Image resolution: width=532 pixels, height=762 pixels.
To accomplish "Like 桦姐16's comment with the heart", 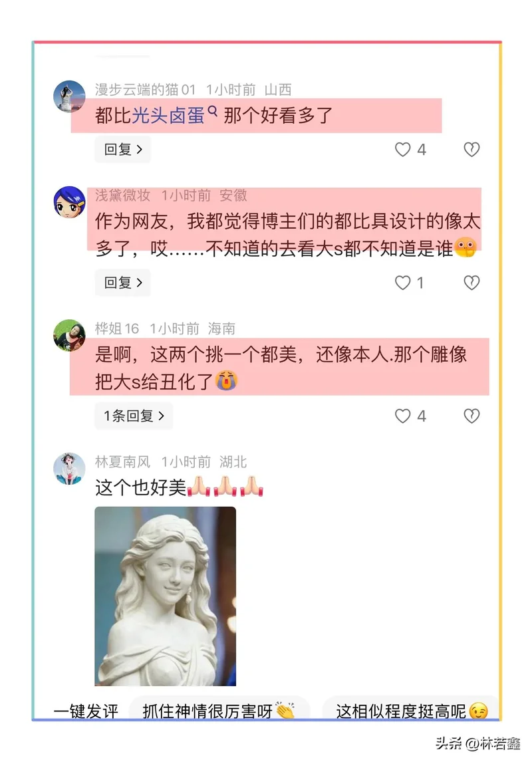I will tap(403, 416).
